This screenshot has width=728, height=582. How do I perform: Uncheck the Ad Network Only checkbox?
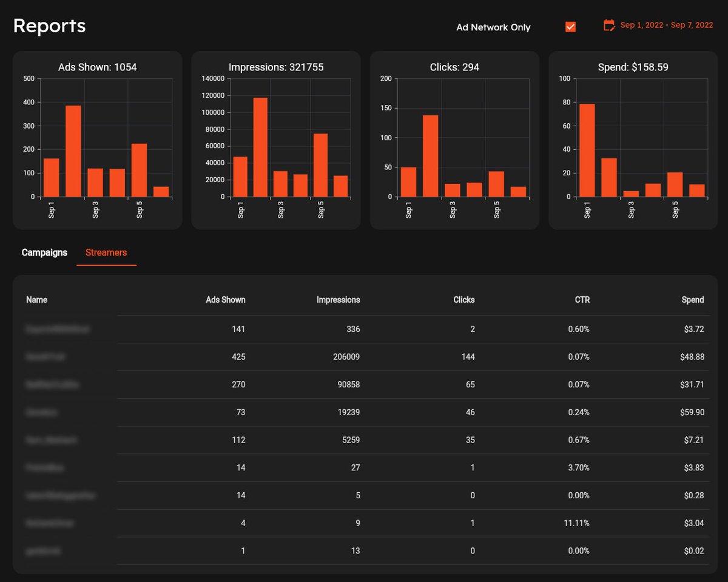(x=570, y=27)
